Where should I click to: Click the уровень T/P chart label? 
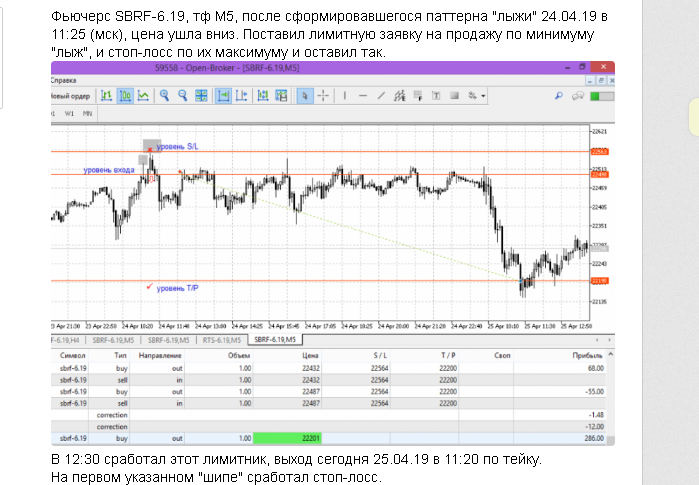click(x=178, y=288)
